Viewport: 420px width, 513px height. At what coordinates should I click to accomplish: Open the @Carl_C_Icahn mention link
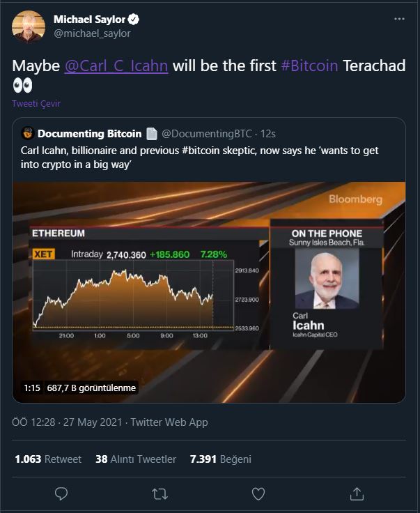click(x=116, y=66)
